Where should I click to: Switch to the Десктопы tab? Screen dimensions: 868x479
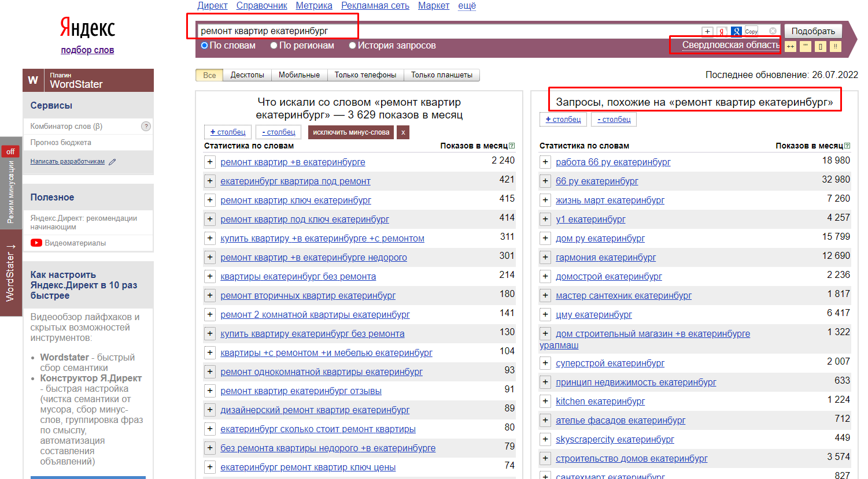tap(247, 75)
